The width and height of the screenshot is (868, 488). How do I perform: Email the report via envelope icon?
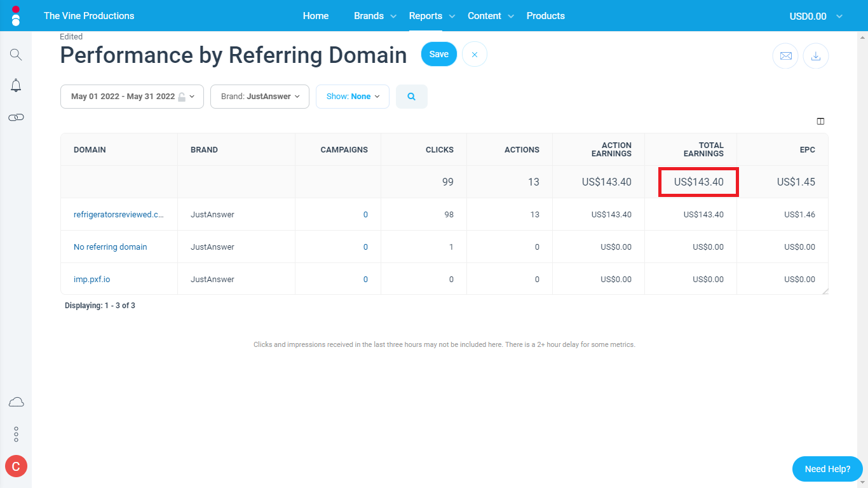click(785, 56)
